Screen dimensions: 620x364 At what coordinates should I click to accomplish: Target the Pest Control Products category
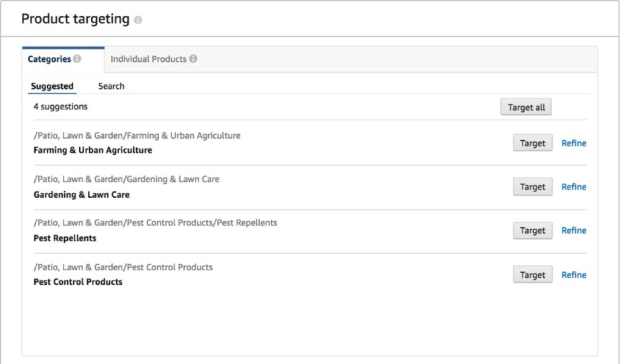tap(532, 275)
